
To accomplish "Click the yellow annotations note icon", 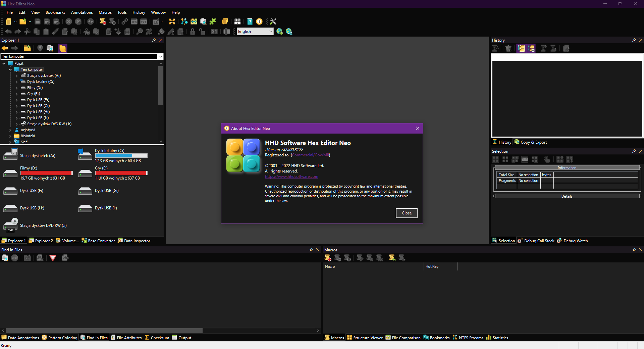I will [x=225, y=21].
